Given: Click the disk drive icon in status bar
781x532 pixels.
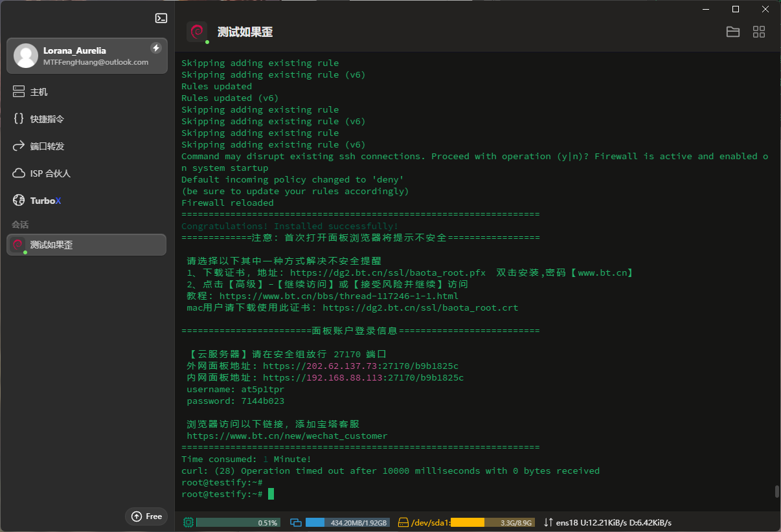Looking at the screenshot, I should pyautogui.click(x=403, y=522).
